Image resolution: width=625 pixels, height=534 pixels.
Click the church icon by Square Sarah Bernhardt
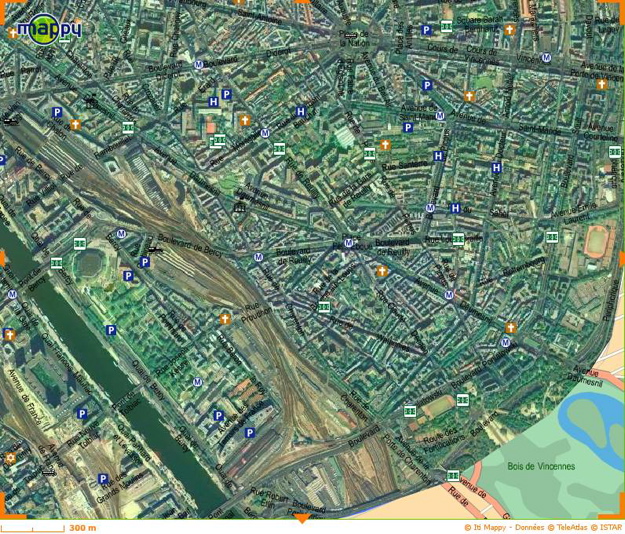coord(509,31)
